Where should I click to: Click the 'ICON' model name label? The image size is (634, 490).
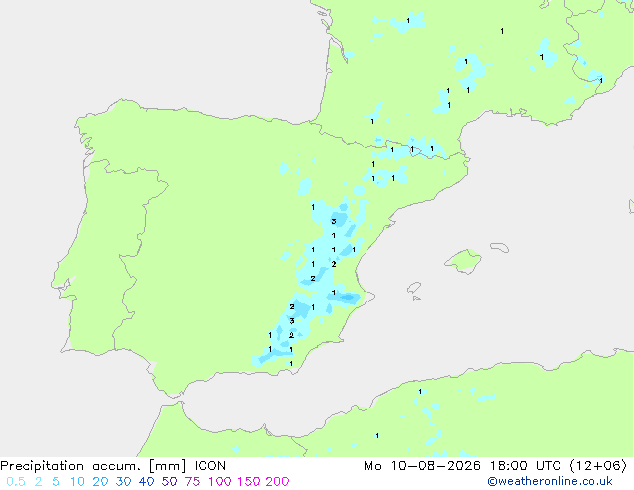(210, 466)
